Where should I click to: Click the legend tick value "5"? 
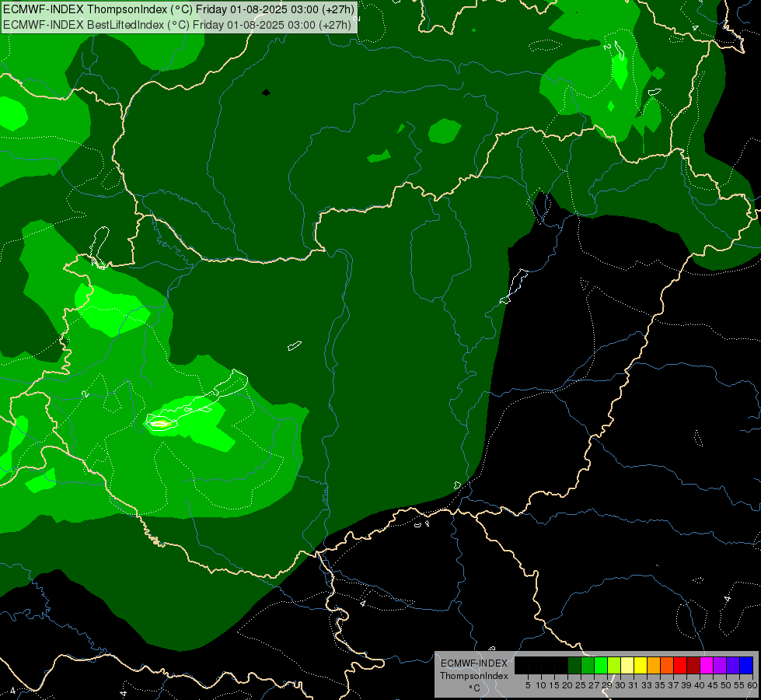(528, 685)
